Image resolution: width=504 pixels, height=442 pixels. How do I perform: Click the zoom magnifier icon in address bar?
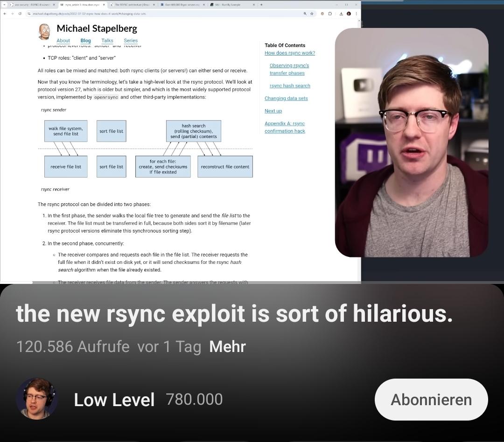coord(305,14)
